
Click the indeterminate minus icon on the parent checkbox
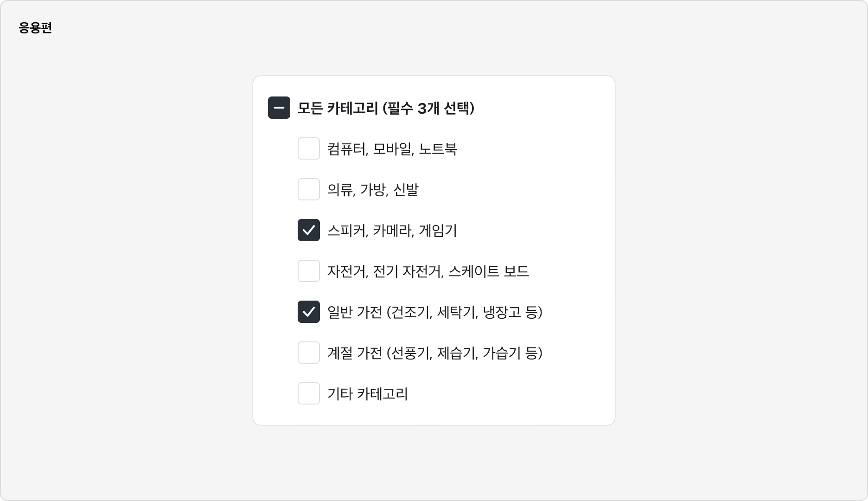279,108
